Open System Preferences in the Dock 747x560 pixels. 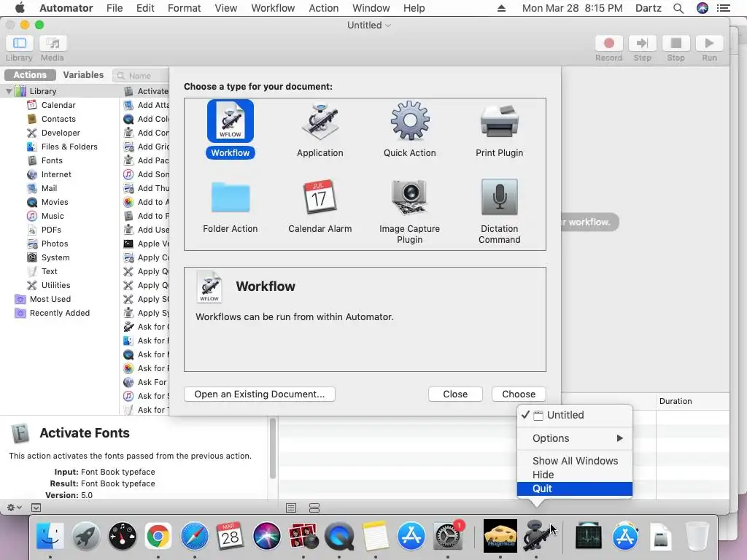447,536
